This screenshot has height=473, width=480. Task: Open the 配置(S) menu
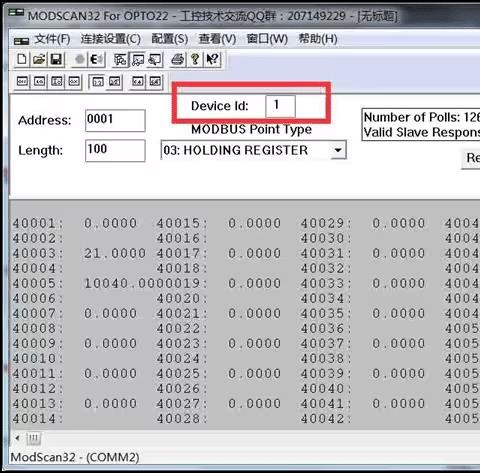click(170, 39)
